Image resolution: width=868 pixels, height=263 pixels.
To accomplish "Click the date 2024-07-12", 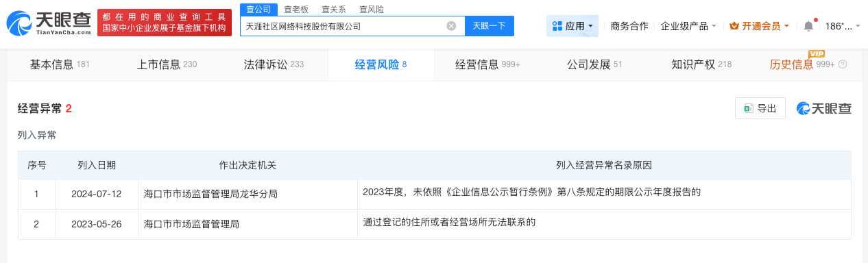I will tap(96, 194).
